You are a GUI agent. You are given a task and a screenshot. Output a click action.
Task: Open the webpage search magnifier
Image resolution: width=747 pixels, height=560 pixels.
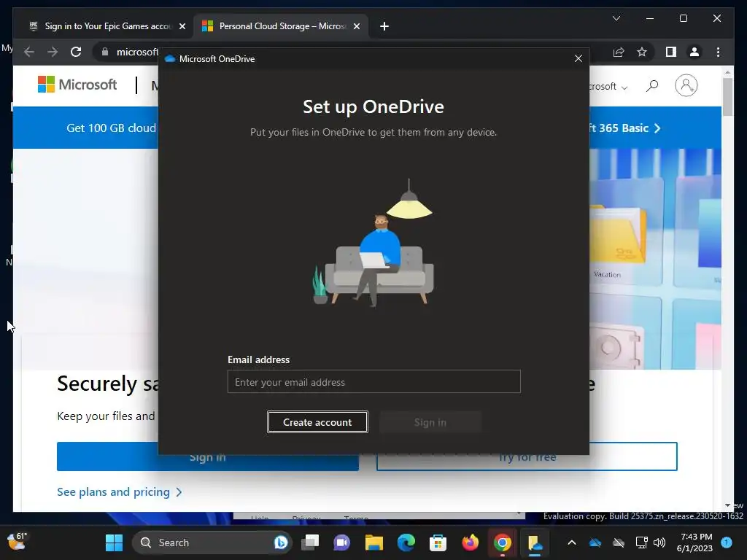[x=651, y=86]
